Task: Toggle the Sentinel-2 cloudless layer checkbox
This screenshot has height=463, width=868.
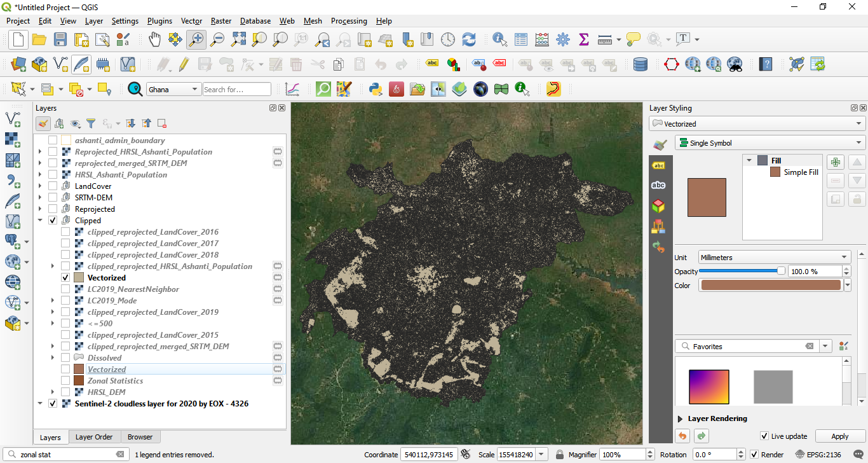Action: [x=53, y=404]
